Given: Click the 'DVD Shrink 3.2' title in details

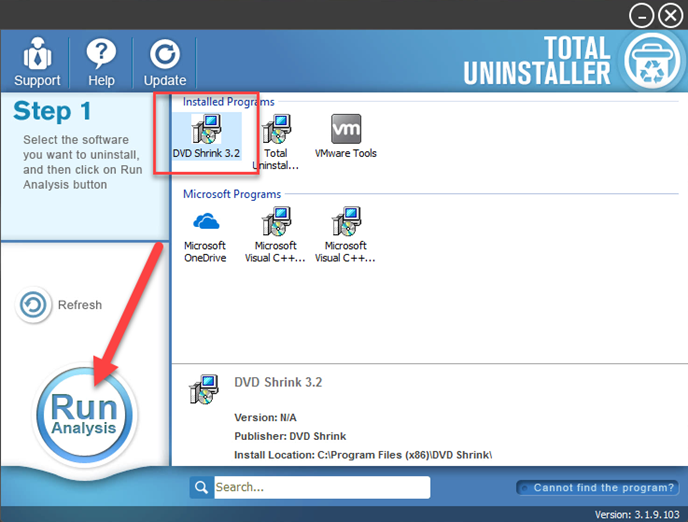Looking at the screenshot, I should 278,382.
